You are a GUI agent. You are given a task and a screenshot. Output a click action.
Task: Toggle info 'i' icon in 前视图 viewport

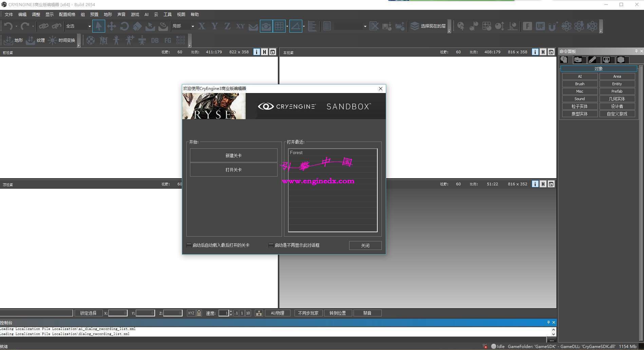(x=257, y=52)
